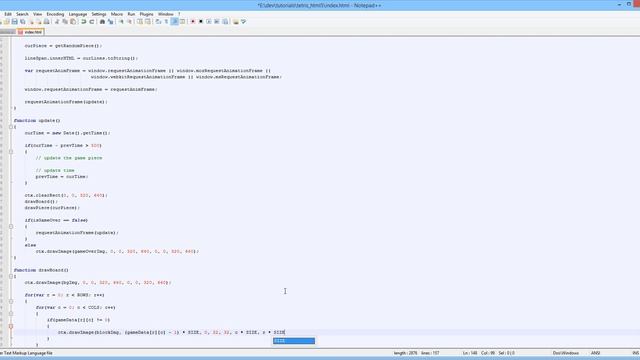Open Find with the binoculars icon
Image resolution: width=640 pixels, height=360 pixels.
pos(102,22)
